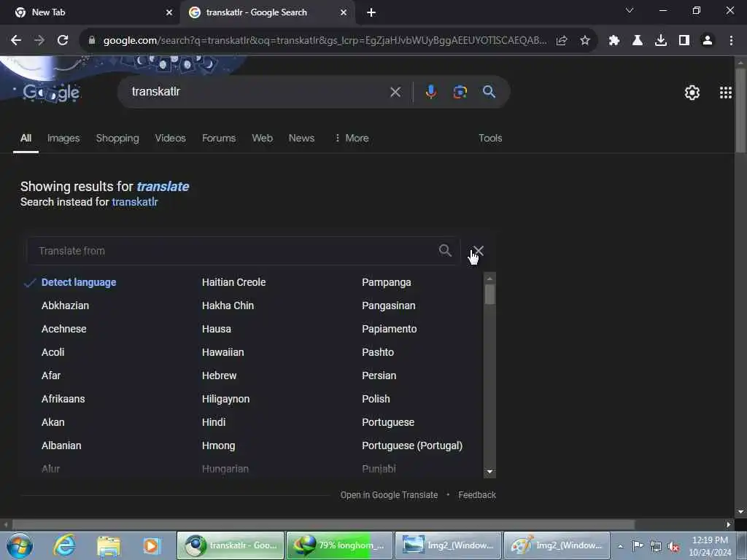
Task: Share this page from the address bar
Action: coord(562,41)
